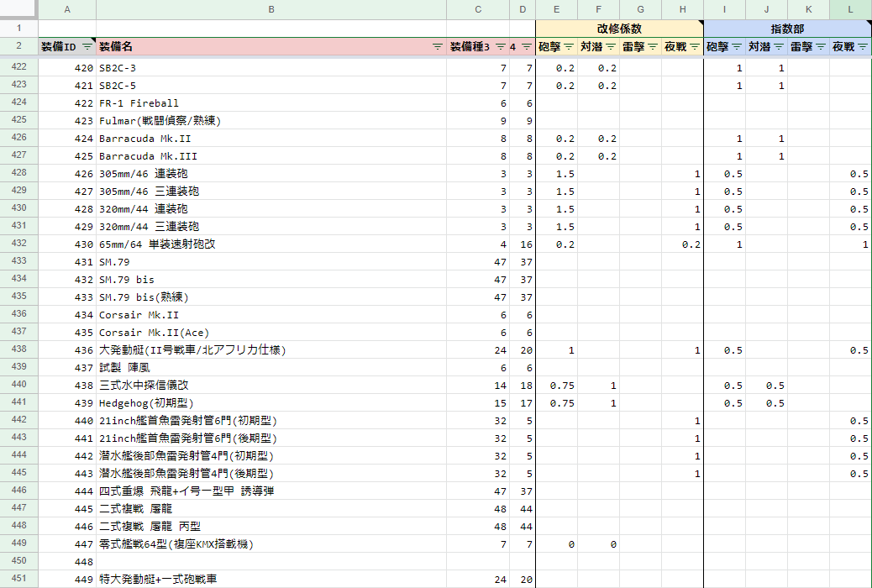Select column I header
Image resolution: width=872 pixels, height=588 pixels.
[x=725, y=9]
